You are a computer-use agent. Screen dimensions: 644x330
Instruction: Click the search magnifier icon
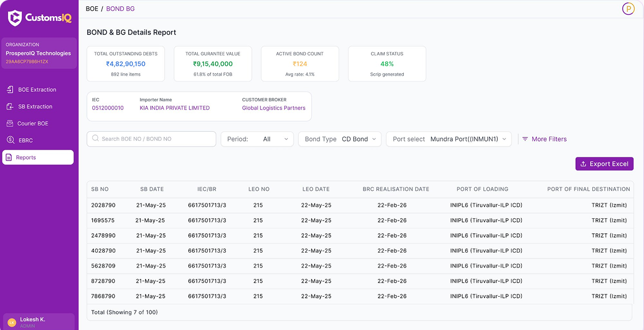click(96, 138)
